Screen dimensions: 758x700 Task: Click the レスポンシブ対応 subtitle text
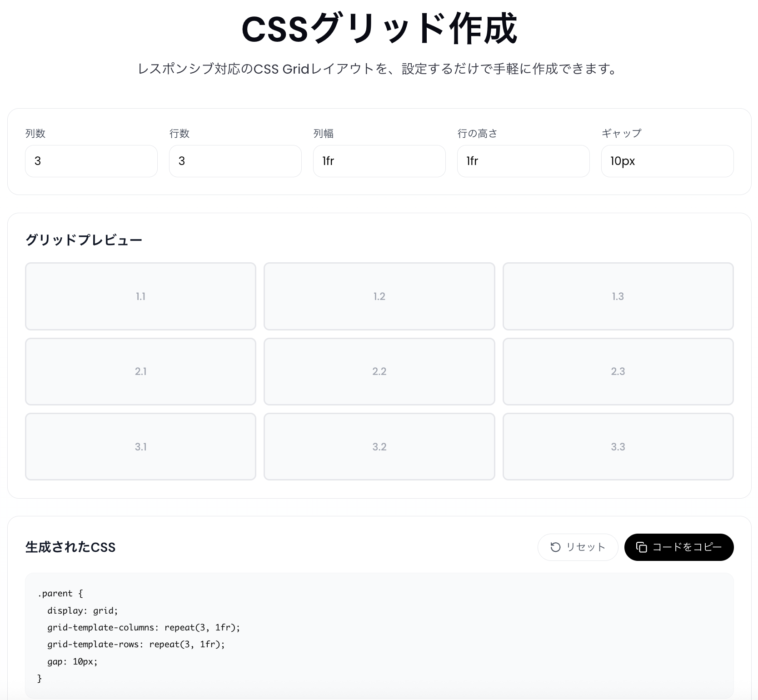click(378, 69)
